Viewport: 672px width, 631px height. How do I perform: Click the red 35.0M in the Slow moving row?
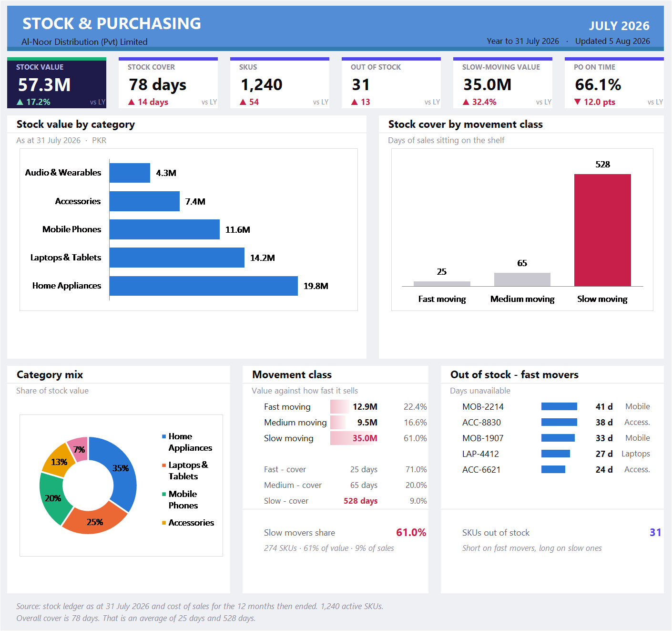click(x=365, y=438)
